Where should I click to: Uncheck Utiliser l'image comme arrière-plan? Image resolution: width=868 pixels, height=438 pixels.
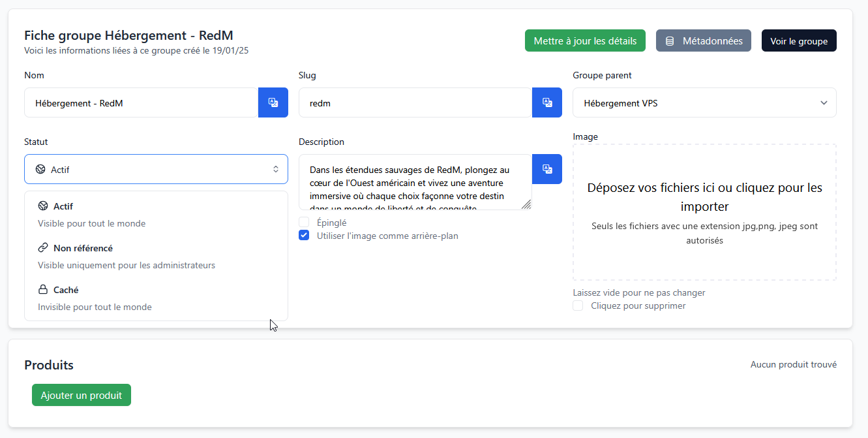coord(304,236)
